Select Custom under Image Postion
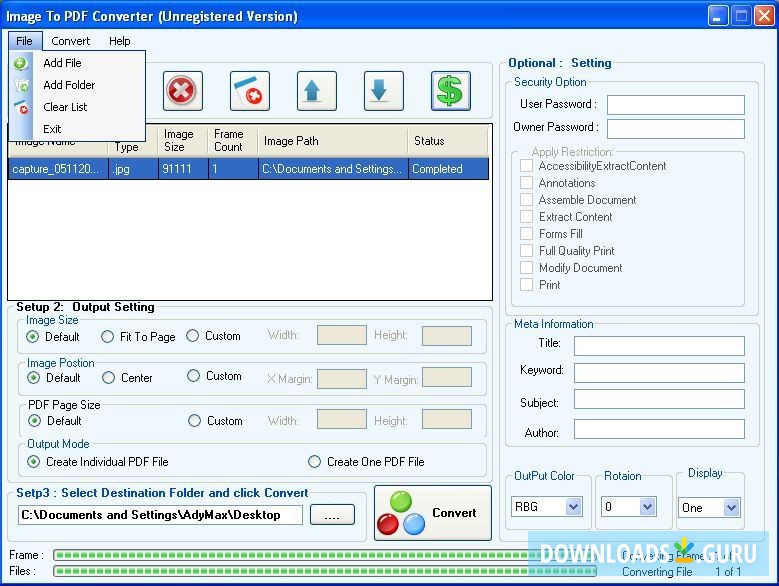The image size is (779, 586). pos(193,376)
